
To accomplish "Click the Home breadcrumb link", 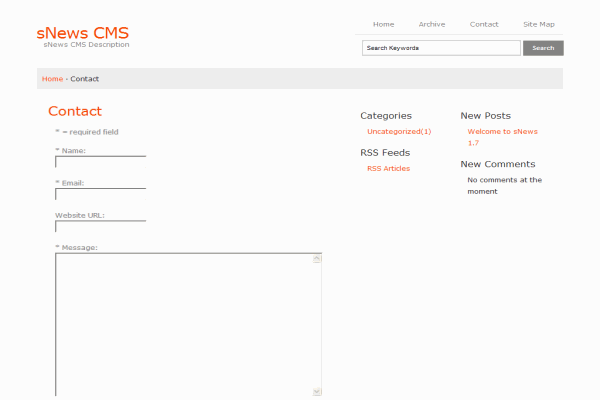I will 52,79.
